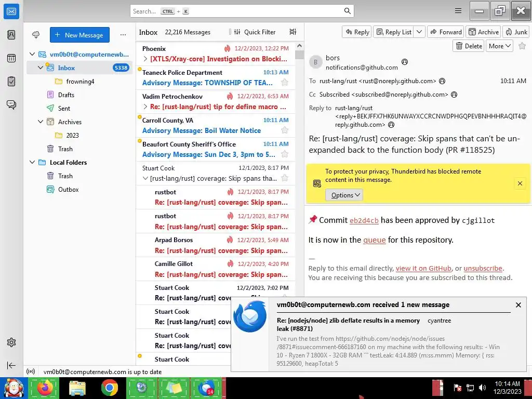The image size is (532, 399).
Task: Open the queue link
Action: point(374,240)
